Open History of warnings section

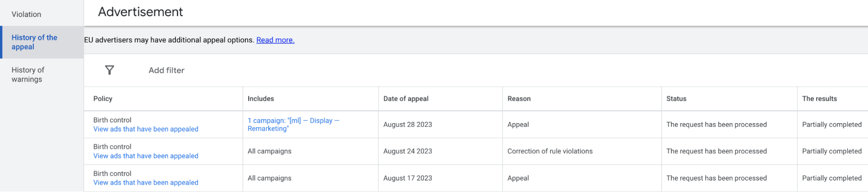[28, 75]
